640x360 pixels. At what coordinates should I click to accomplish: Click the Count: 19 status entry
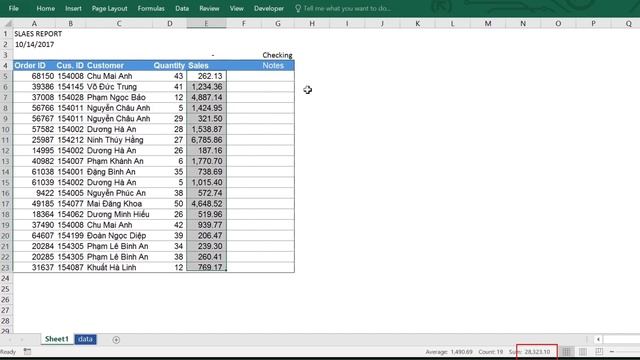coord(490,352)
